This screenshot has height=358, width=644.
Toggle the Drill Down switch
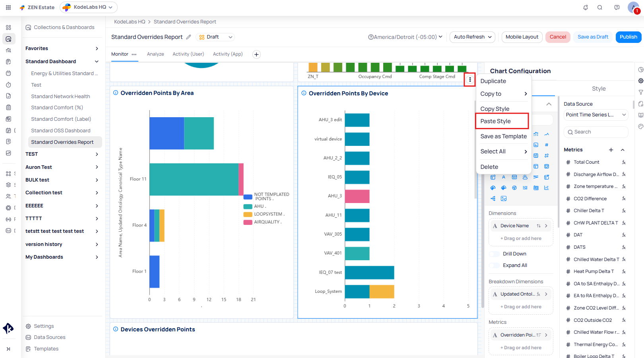pos(495,254)
